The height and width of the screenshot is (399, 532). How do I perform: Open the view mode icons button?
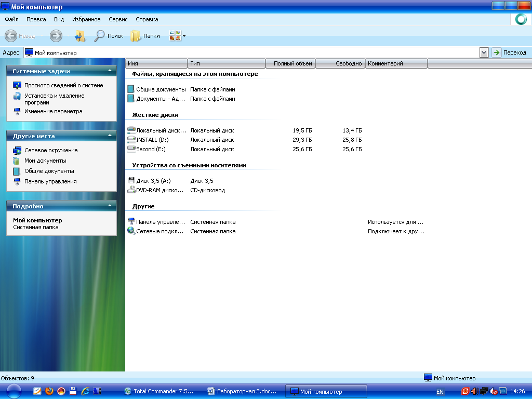175,36
